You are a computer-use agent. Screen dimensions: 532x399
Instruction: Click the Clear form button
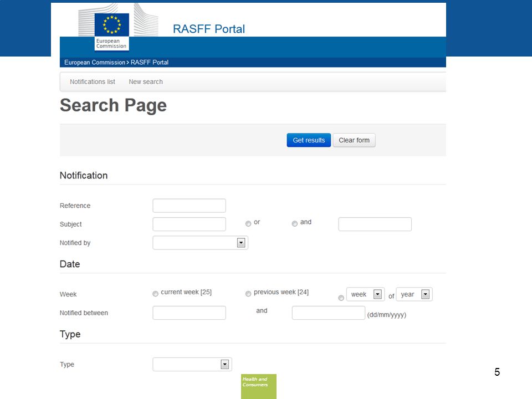click(354, 140)
